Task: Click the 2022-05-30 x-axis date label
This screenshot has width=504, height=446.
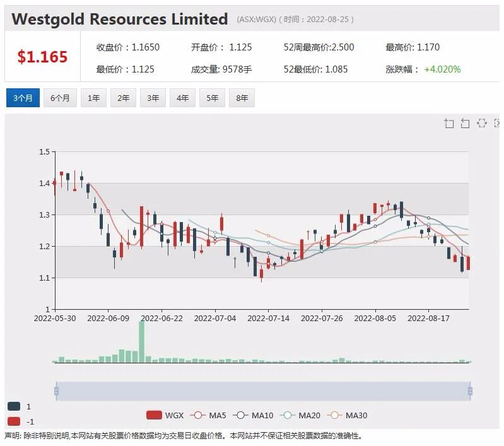Action: point(55,319)
